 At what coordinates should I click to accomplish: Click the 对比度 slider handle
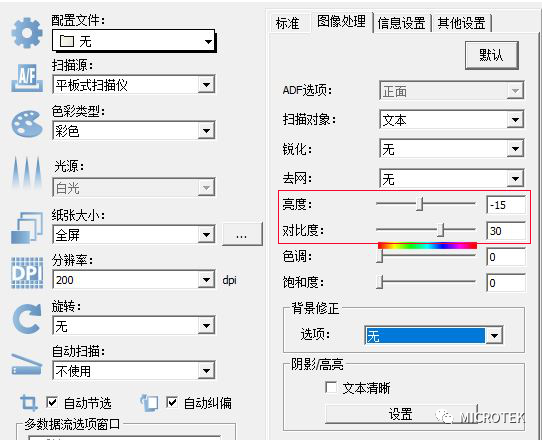tap(440, 230)
